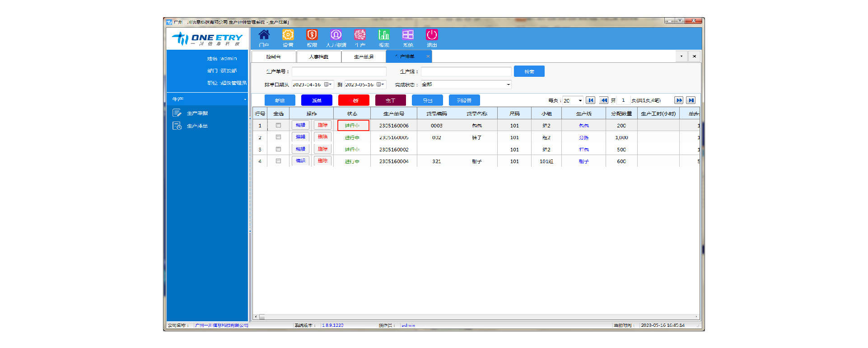Open the 权限 shield icon
The height and width of the screenshot is (348, 868).
[312, 35]
